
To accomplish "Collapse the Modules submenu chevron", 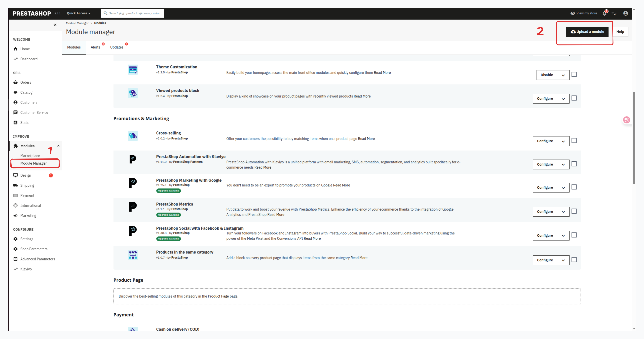I will pyautogui.click(x=58, y=146).
